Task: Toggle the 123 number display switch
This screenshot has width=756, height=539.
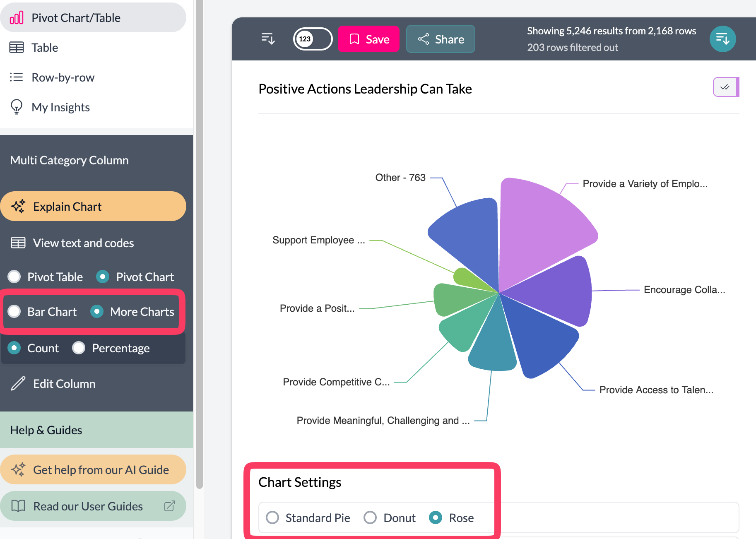Action: point(313,39)
